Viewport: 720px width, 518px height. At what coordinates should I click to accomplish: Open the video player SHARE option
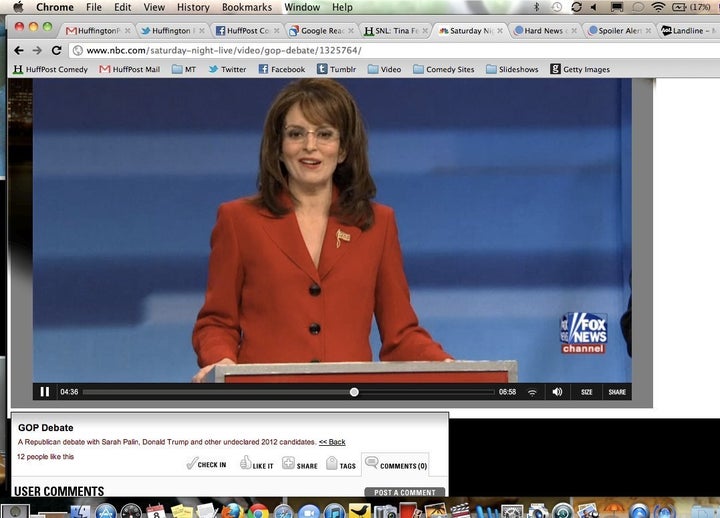point(617,392)
